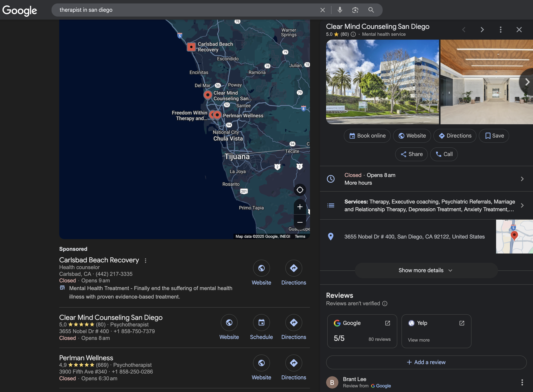533x392 pixels.
Task: Zoom in on the map
Action: [300, 207]
